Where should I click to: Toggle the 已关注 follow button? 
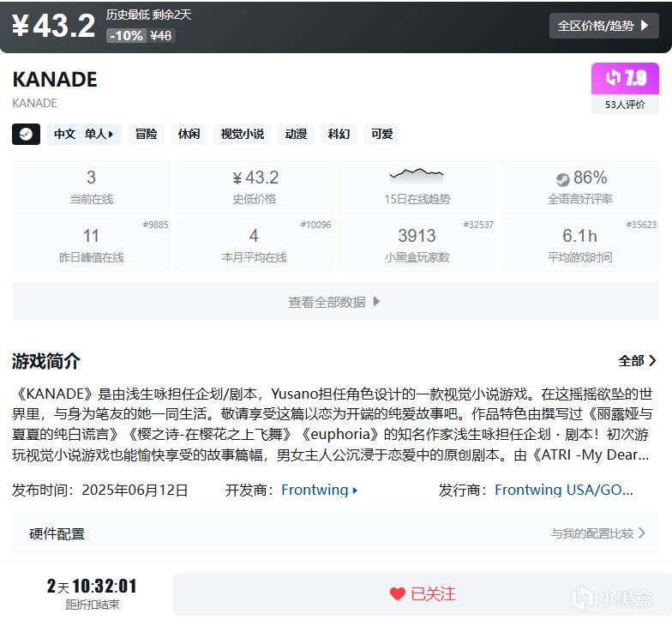pos(422,593)
